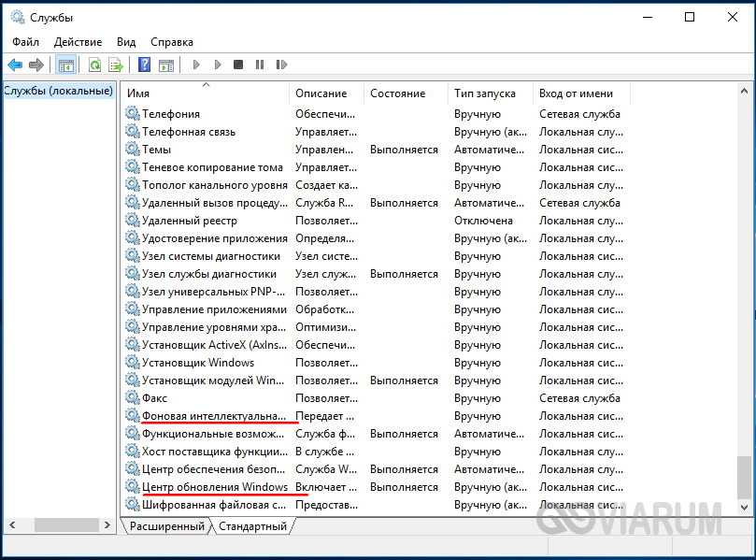Refresh the services list via toolbar icon
Image resolution: width=756 pixels, height=560 pixels.
coord(94,65)
